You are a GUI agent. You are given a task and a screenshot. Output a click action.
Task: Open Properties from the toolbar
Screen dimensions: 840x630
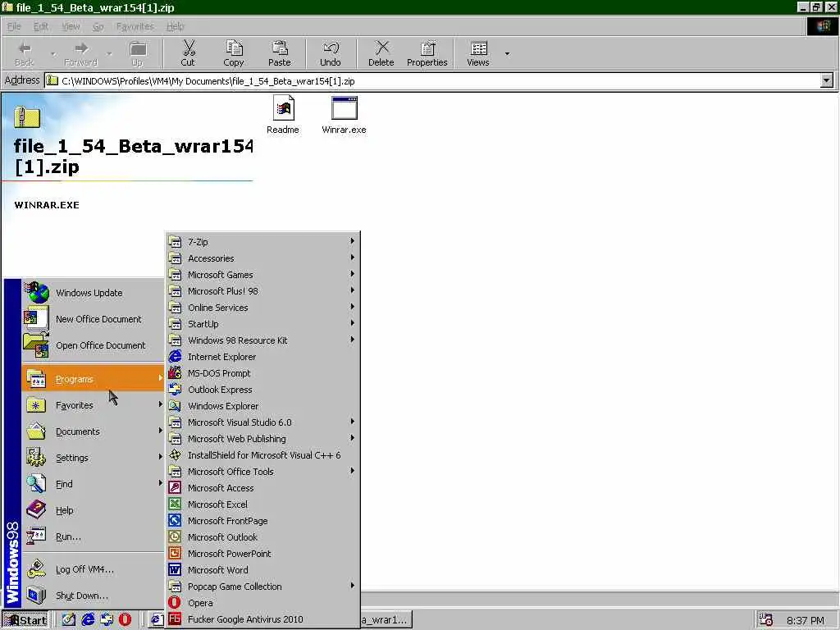(427, 53)
